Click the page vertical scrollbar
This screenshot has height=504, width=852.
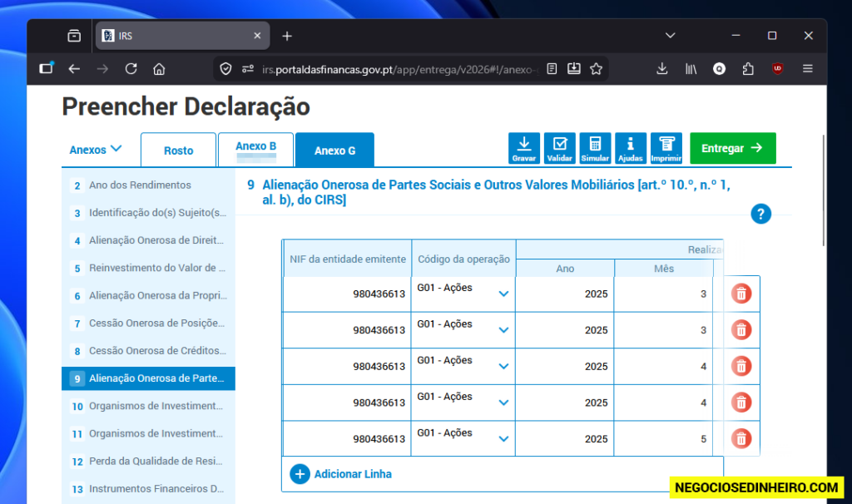point(824,190)
